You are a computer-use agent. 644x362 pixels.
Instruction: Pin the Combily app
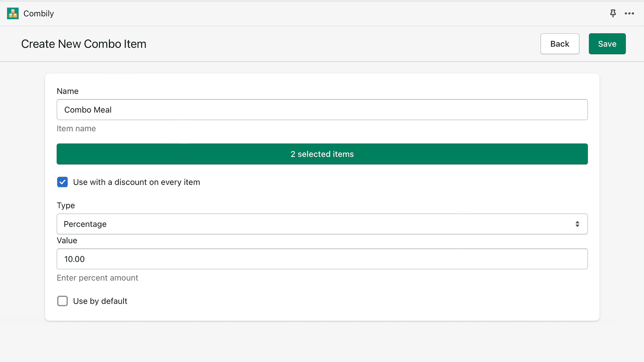pos(613,13)
